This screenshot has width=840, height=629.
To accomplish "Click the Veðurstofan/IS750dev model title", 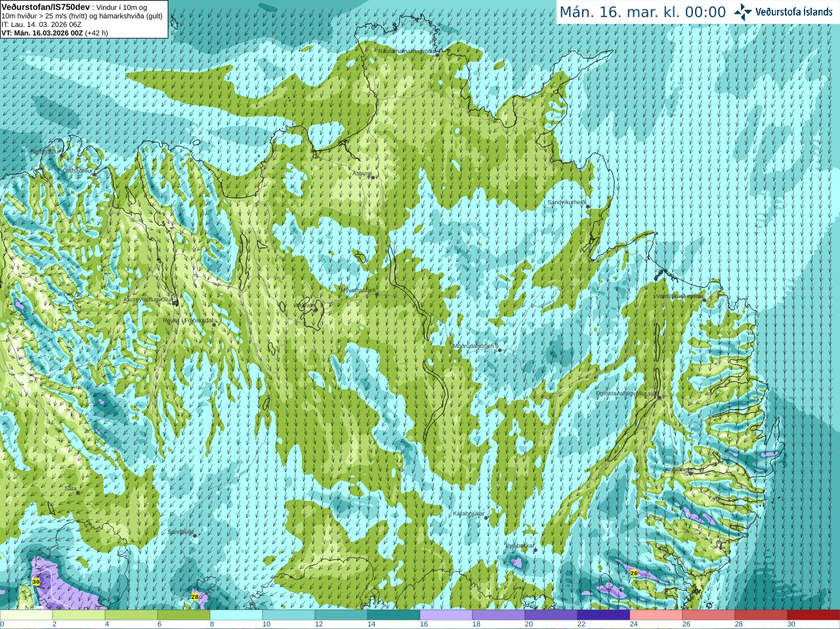I will click(x=45, y=7).
